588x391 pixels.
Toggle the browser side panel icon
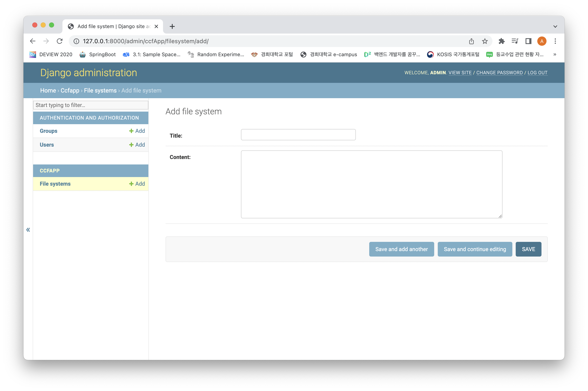tap(528, 41)
